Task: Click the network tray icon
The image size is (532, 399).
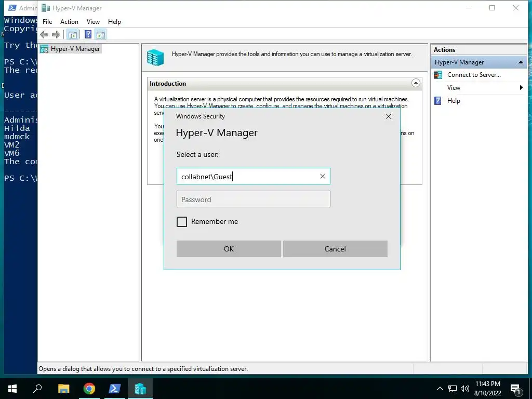Action: [453, 389]
